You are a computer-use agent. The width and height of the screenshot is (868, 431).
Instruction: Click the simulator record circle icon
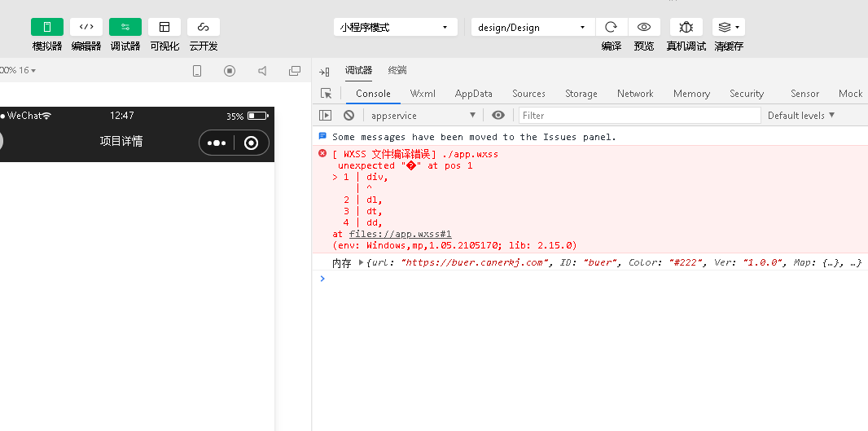click(230, 70)
